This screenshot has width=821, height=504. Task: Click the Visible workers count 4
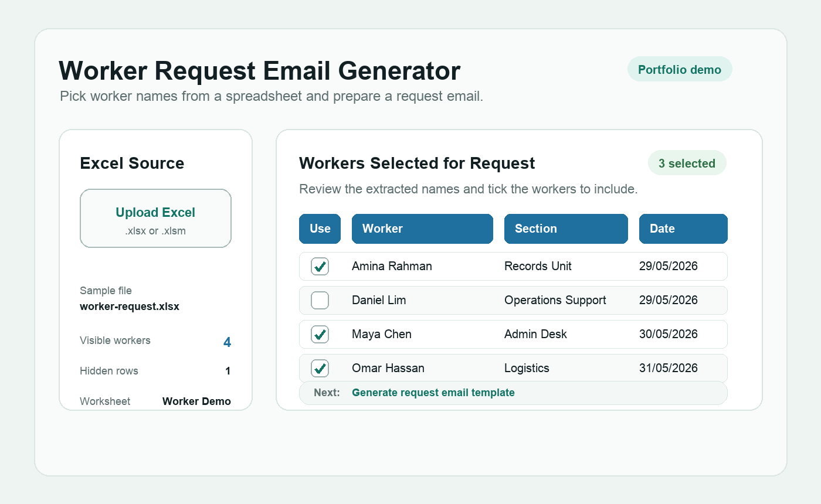pos(227,342)
